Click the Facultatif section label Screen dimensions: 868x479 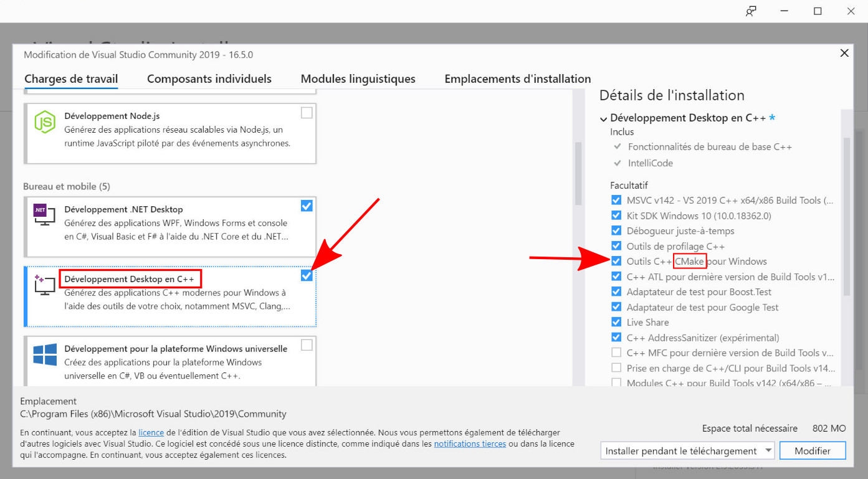point(629,185)
